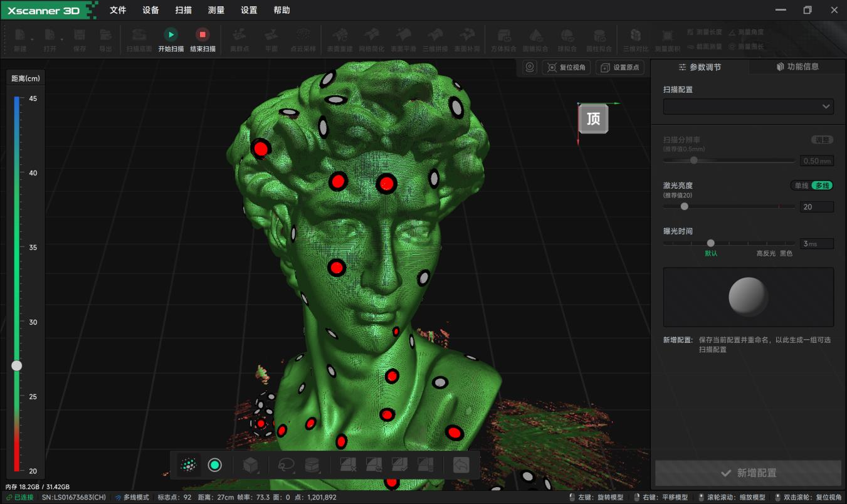Viewport: 847px width, 504px height.
Task: Click the 新增配置 add configuration button
Action: [748, 473]
